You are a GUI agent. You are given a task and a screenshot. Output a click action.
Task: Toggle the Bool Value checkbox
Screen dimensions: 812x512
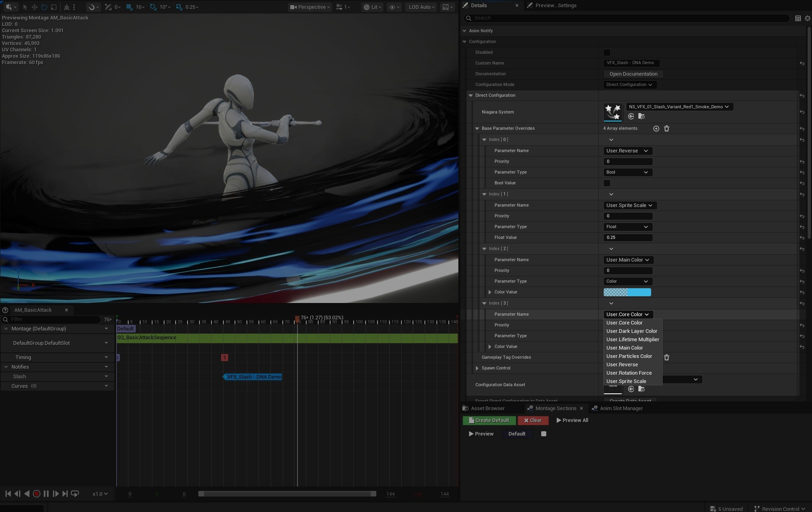pyautogui.click(x=607, y=183)
